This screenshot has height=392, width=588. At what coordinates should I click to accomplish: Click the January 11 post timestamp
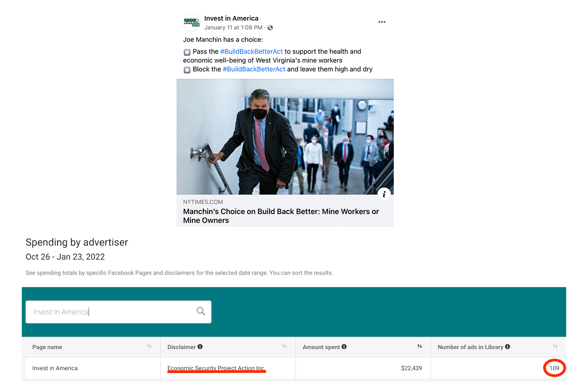click(233, 28)
